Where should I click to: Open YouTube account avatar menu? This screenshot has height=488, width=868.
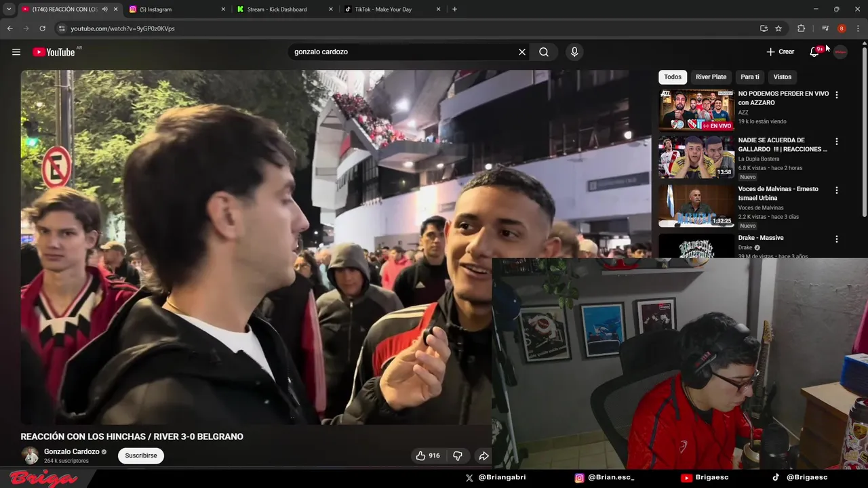[840, 52]
